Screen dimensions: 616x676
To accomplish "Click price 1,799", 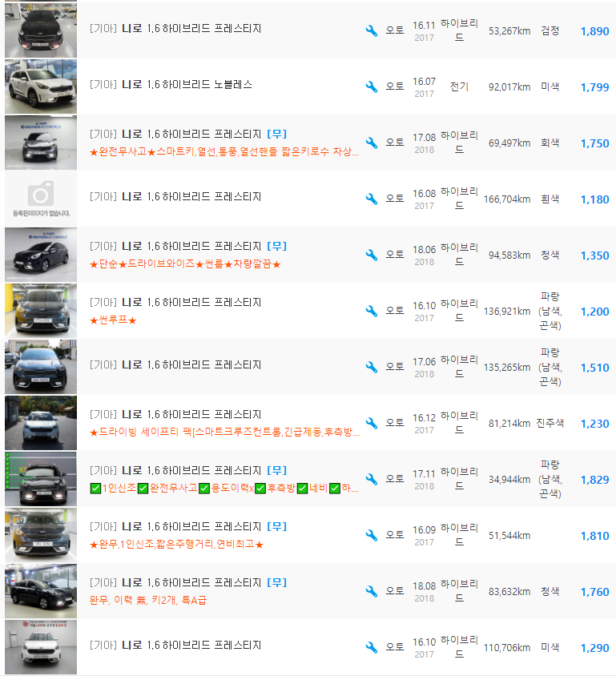I will click(594, 87).
